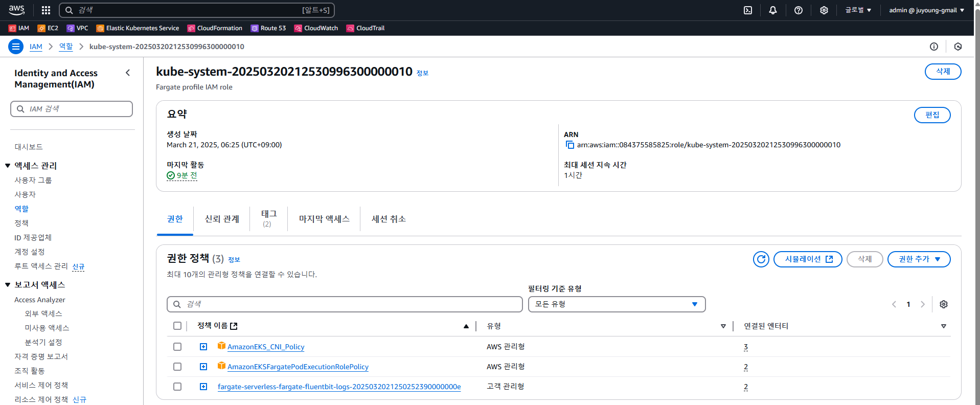Switch to the 세션 취소 tab
This screenshot has height=405, width=980.
click(389, 219)
